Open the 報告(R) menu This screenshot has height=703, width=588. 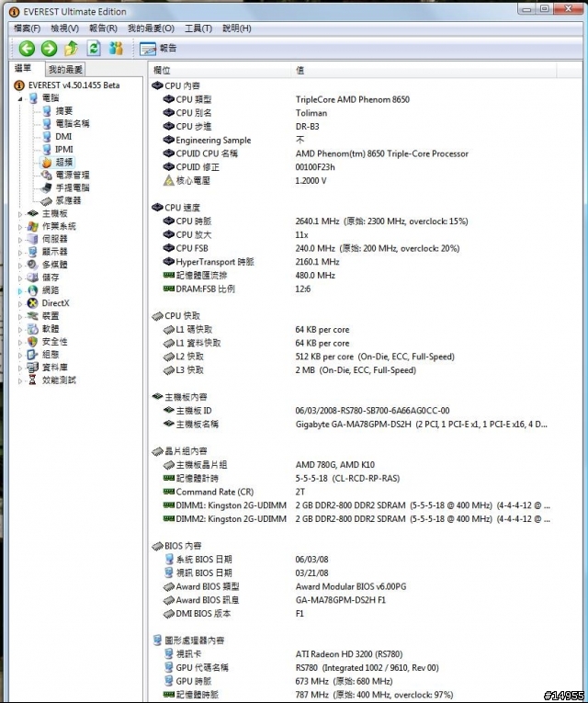click(x=103, y=28)
